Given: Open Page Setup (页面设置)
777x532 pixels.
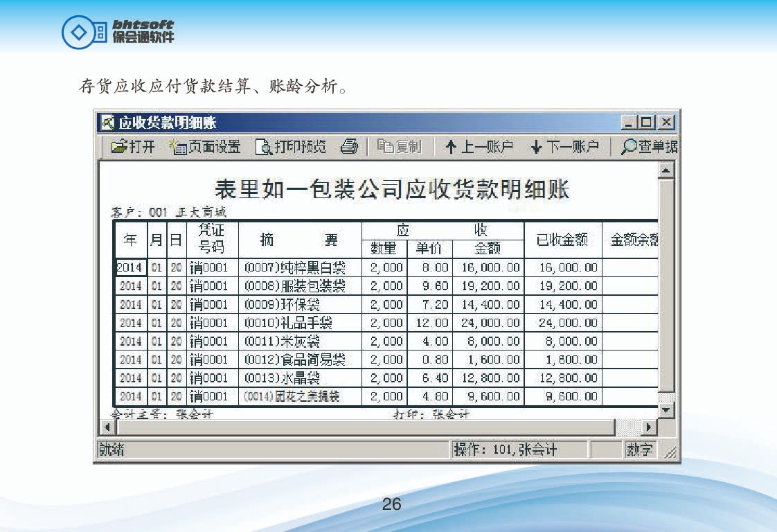Looking at the screenshot, I should (x=206, y=146).
